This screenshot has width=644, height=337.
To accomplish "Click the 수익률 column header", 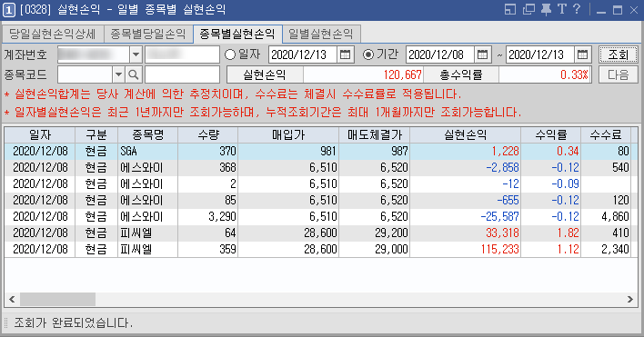I will tap(551, 134).
